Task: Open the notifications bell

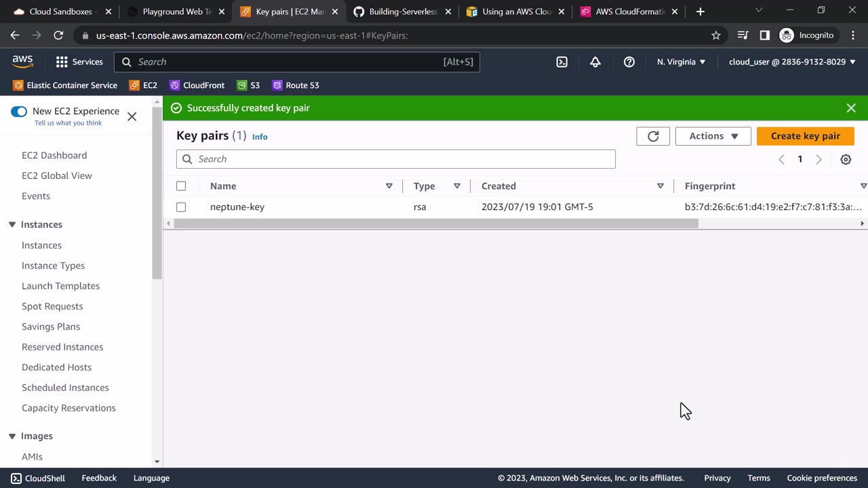Action: 595,62
